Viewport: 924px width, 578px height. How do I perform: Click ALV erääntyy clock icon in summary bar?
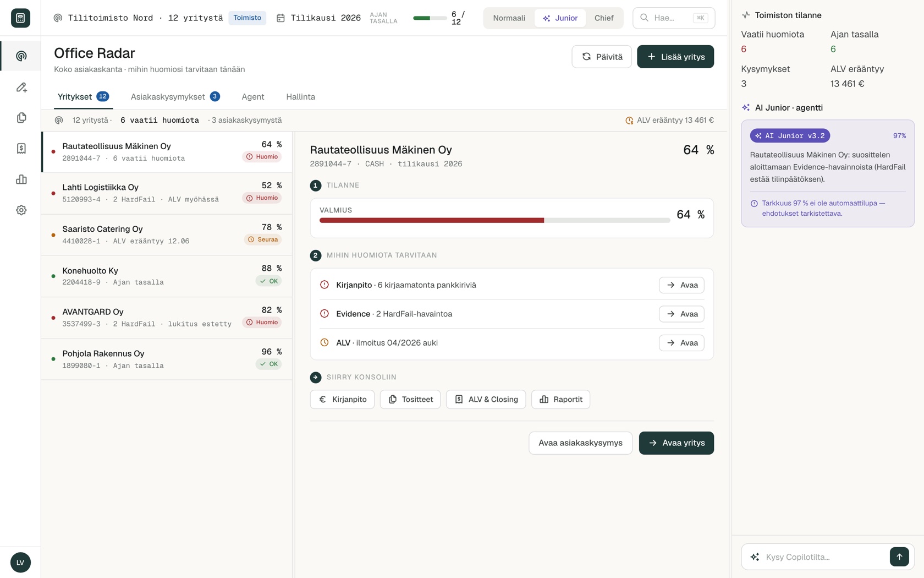(629, 121)
